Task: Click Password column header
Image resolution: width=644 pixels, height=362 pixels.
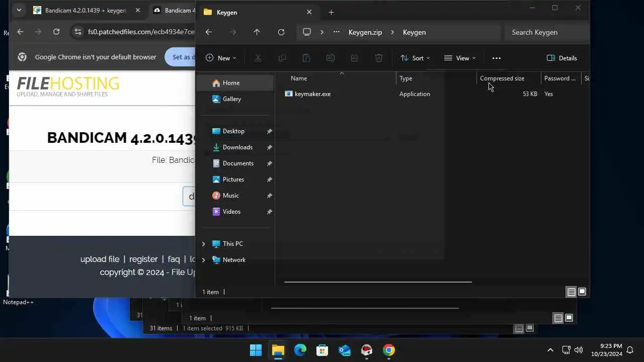Action: click(559, 78)
